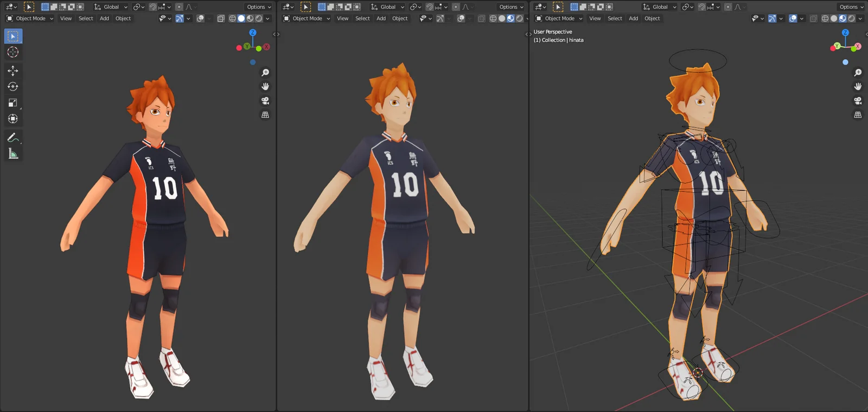Toggle gizmo display in middle viewport header
Image resolution: width=868 pixels, height=412 pixels.
(x=440, y=18)
